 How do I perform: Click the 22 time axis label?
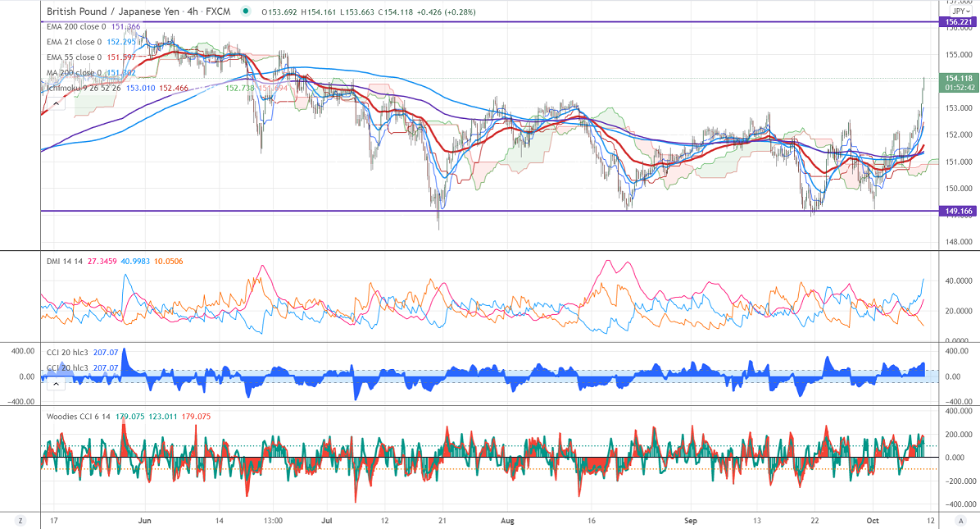(815, 521)
